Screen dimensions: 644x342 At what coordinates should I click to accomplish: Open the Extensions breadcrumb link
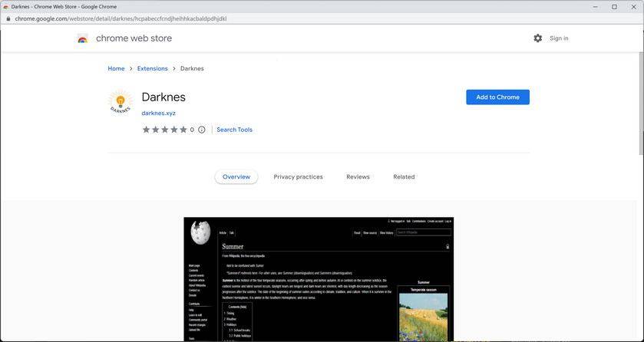(153, 68)
